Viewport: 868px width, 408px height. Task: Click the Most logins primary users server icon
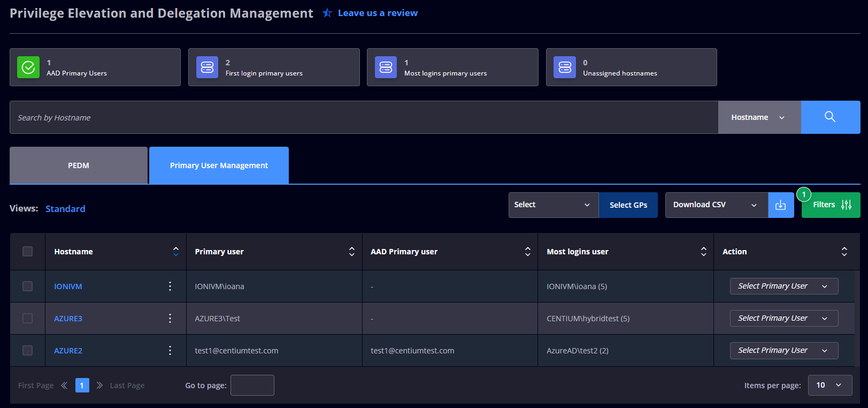point(386,67)
